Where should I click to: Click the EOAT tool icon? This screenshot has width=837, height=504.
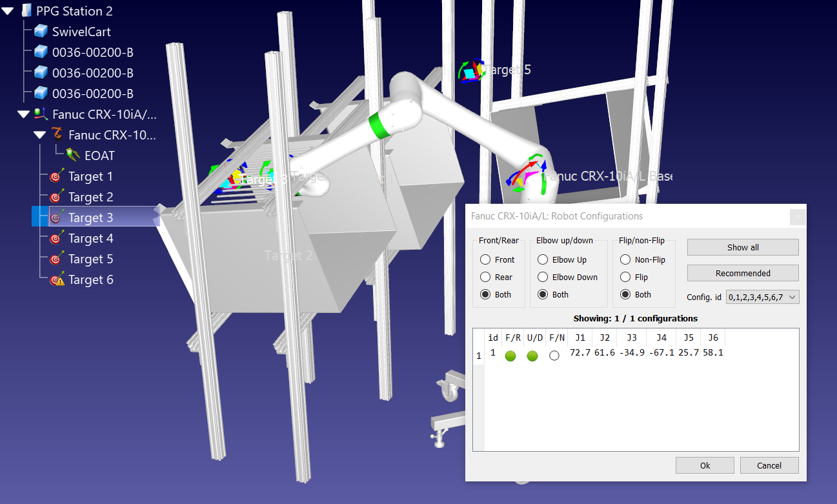tap(73, 156)
